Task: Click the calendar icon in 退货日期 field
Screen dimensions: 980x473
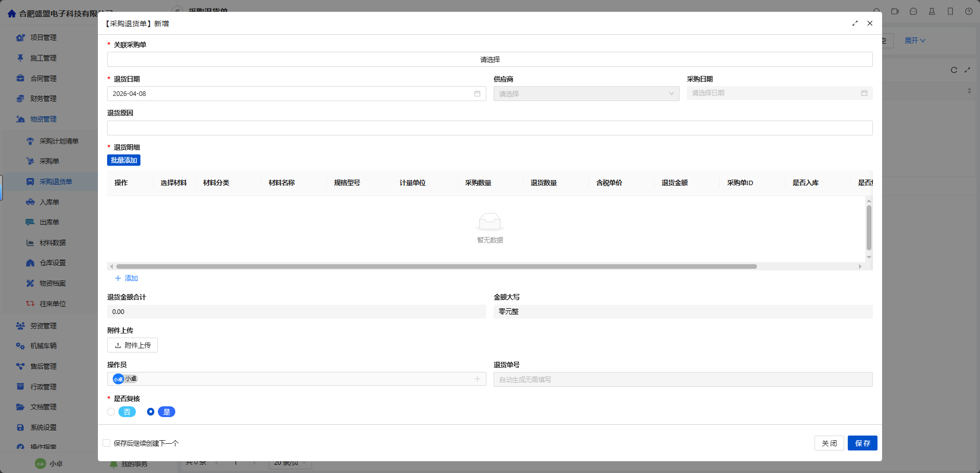Action: coord(477,94)
